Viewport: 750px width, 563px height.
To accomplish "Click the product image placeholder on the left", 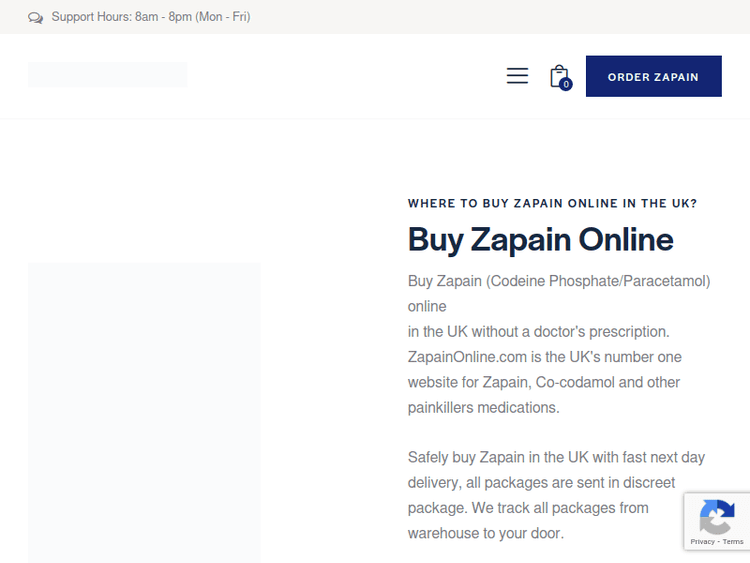I will tap(144, 412).
